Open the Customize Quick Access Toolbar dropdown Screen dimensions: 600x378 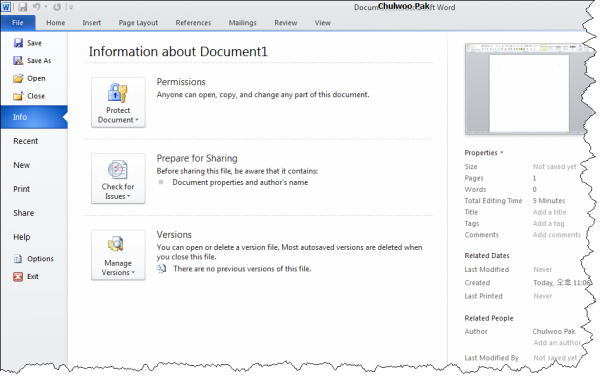click(70, 7)
